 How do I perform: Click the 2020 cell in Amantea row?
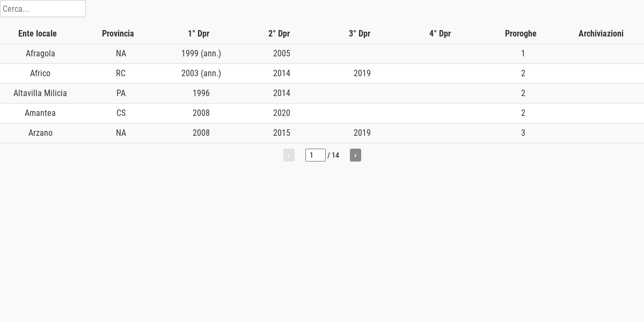tap(282, 113)
